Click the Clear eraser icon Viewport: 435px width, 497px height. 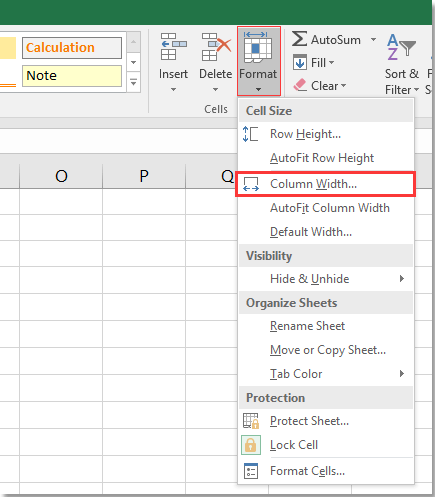pyautogui.click(x=300, y=85)
